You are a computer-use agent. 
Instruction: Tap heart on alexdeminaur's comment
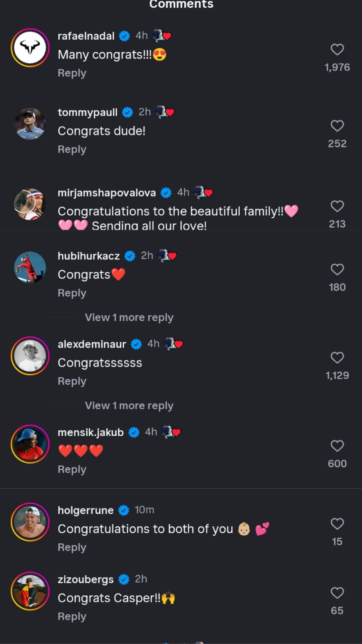tap(337, 358)
